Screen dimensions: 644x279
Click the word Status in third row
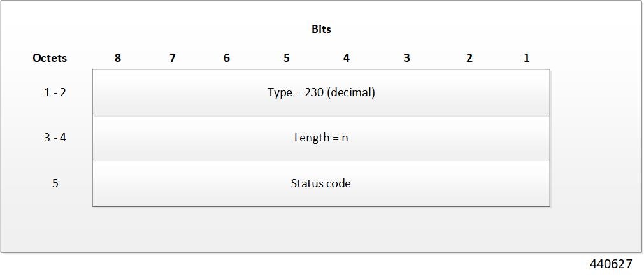coord(303,183)
